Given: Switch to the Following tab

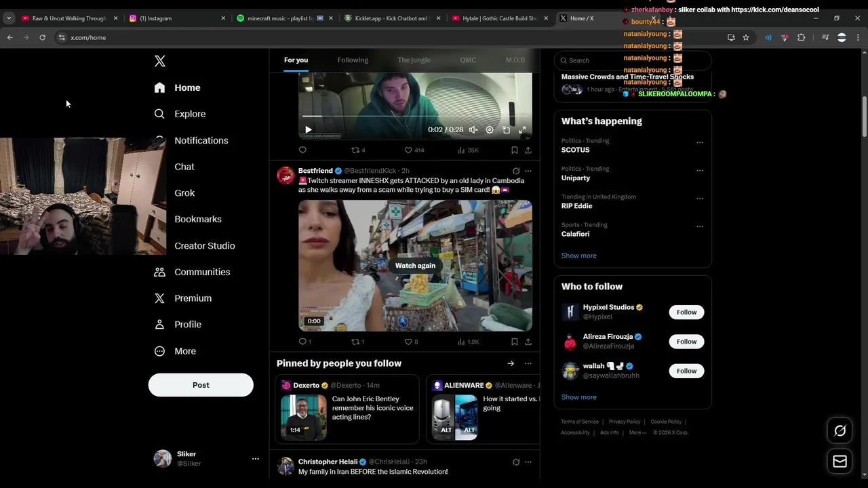Looking at the screenshot, I should pyautogui.click(x=353, y=60).
